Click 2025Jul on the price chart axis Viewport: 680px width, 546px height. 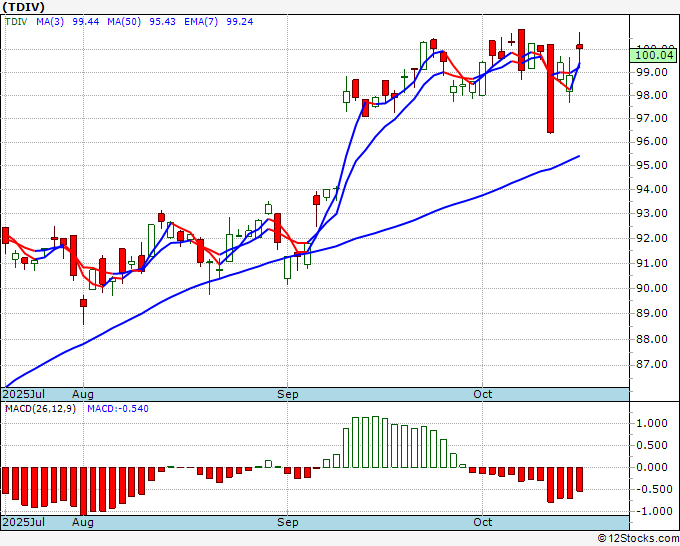tap(23, 394)
